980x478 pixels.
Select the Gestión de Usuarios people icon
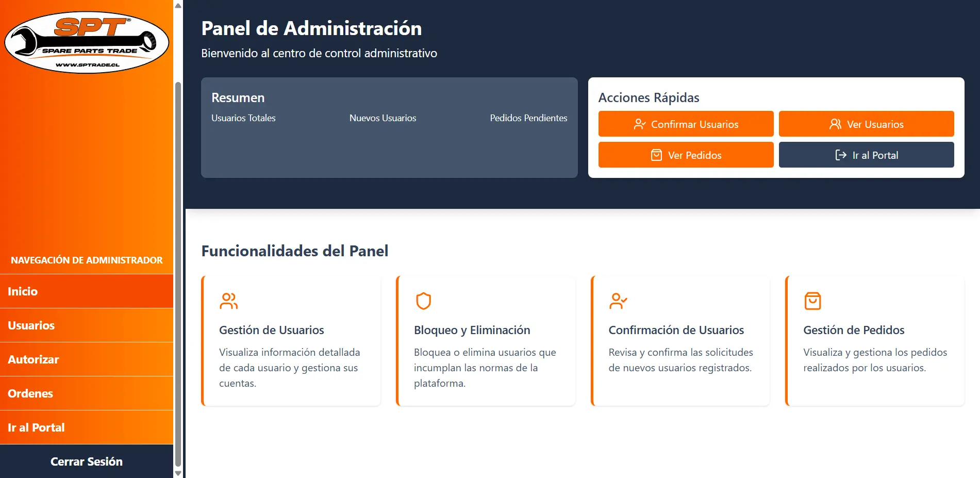point(228,301)
